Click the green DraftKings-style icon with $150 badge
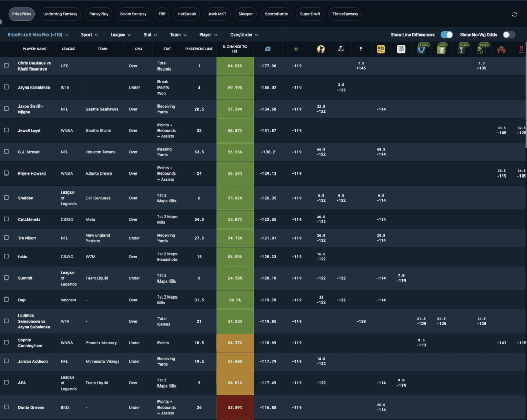Image resolution: width=527 pixels, height=420 pixels. 442,48
